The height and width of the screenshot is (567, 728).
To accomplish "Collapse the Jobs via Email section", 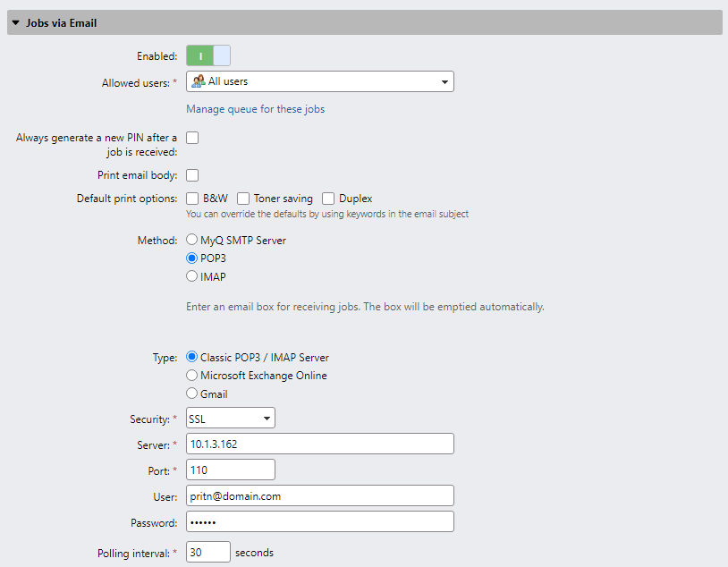I will (x=15, y=21).
